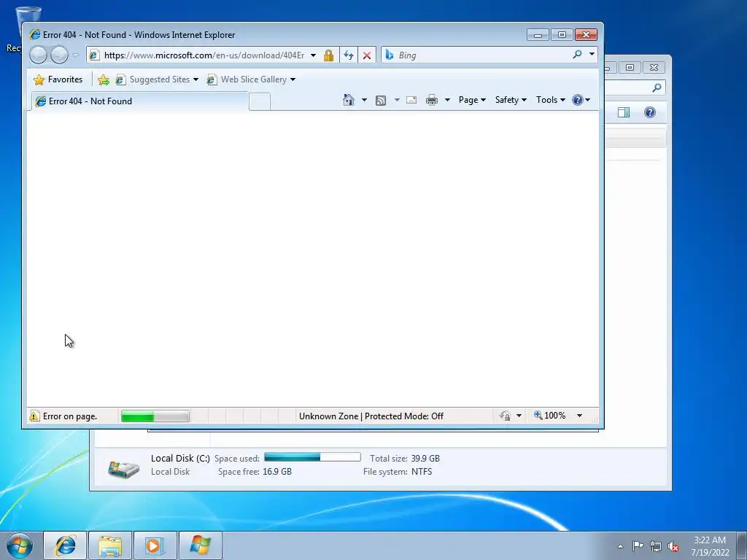Expand the address bar autocomplete dropdown
This screenshot has width=747, height=560.
(x=313, y=55)
